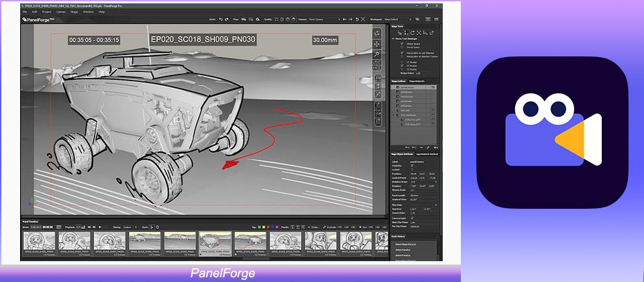The height and width of the screenshot is (282, 644).
Task: Click the Delete panel button
Action: (313, 226)
